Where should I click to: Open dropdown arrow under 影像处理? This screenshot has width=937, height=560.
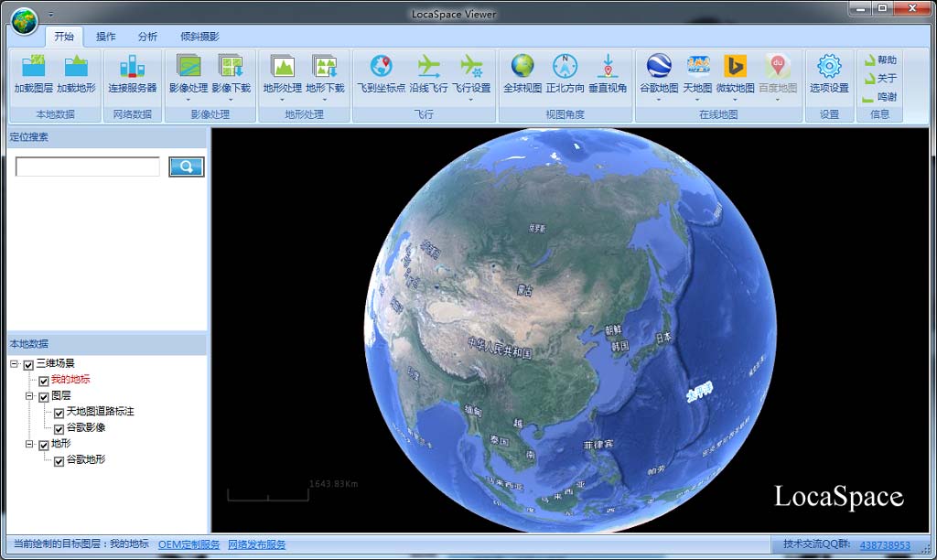point(188,100)
